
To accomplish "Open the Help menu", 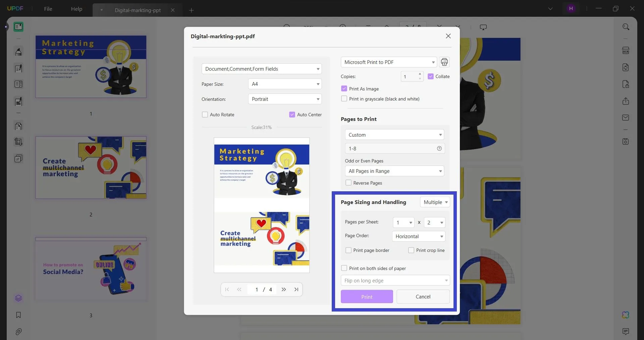I will pos(76,9).
